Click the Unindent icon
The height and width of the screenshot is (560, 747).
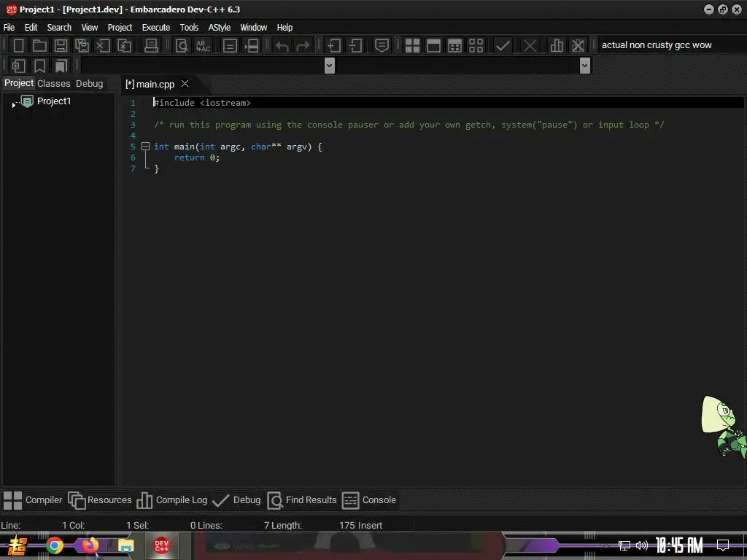tap(355, 46)
